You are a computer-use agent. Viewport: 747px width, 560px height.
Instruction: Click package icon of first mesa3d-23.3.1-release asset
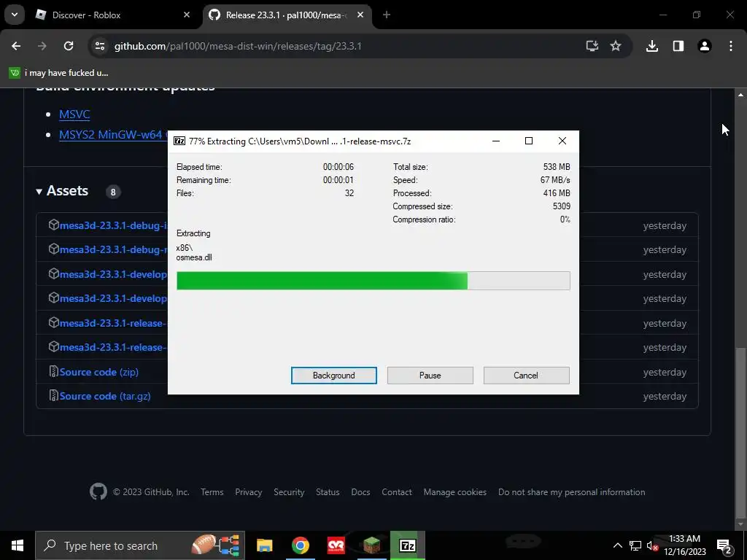(54, 322)
